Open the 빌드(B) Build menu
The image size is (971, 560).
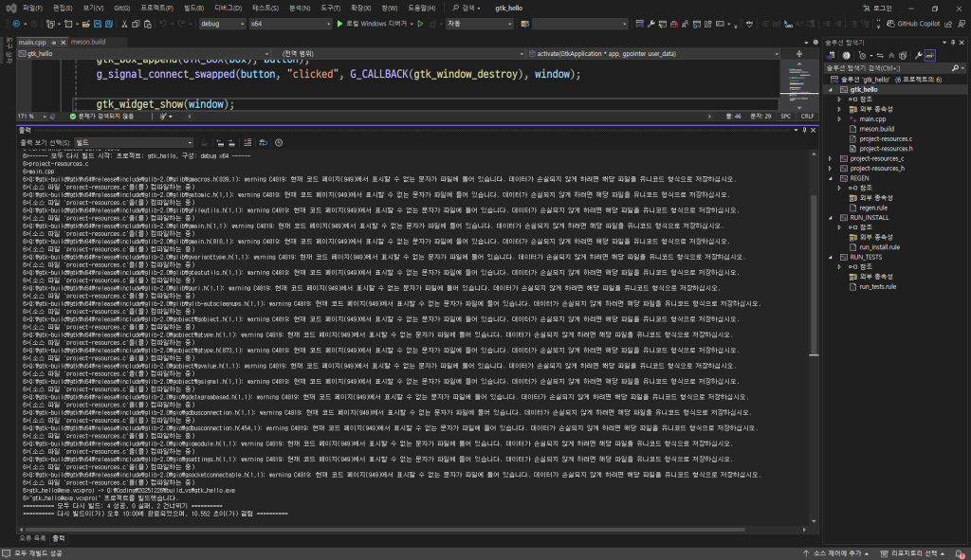(193, 7)
